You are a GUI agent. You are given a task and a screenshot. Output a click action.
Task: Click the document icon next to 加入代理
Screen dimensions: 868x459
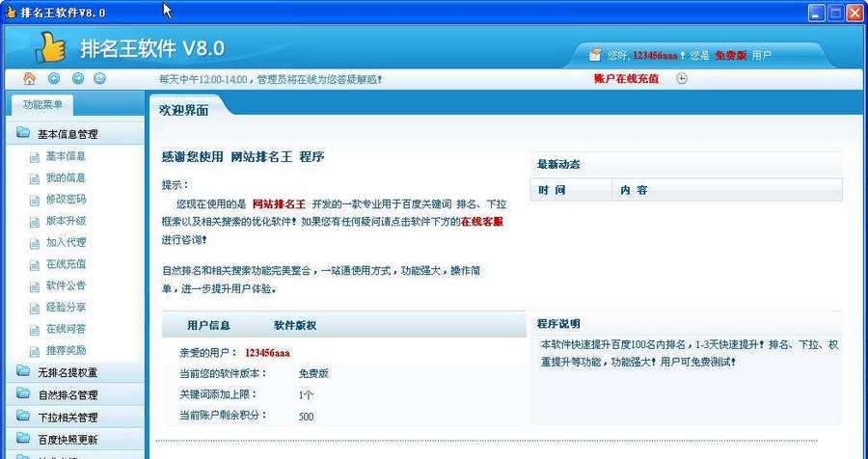pyautogui.click(x=35, y=243)
